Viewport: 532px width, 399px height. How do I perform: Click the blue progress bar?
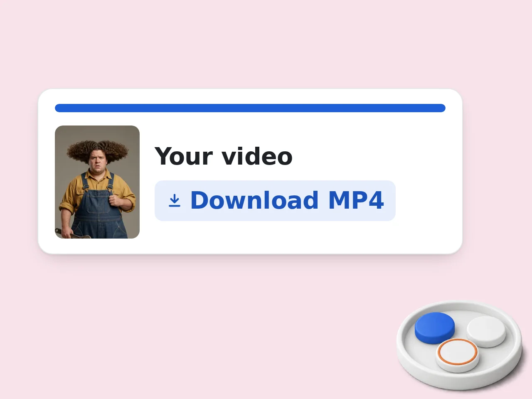tap(250, 108)
